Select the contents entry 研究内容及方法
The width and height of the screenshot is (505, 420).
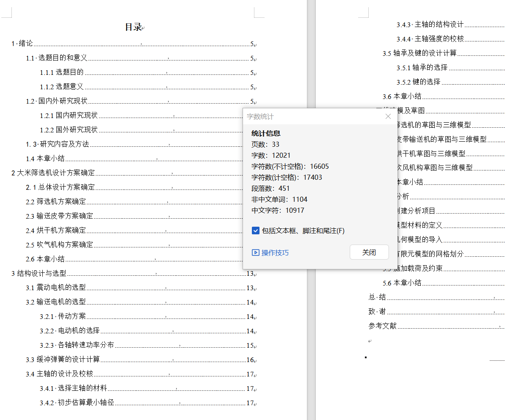[134, 144]
